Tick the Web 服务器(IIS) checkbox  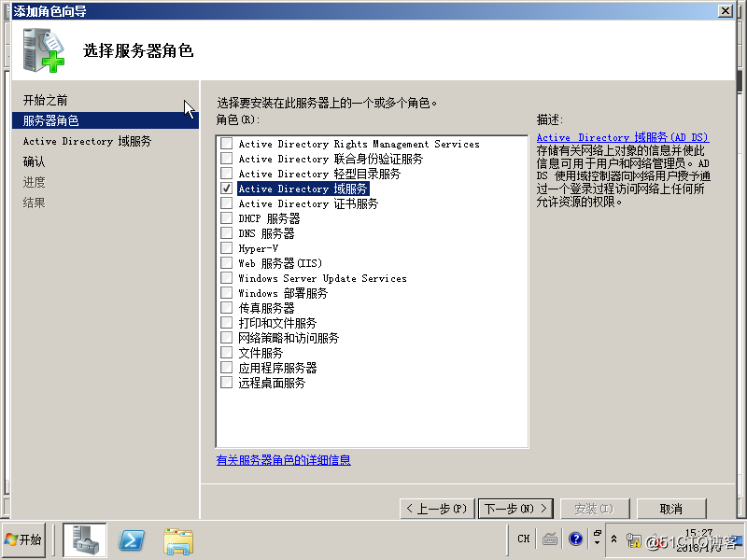click(x=227, y=263)
